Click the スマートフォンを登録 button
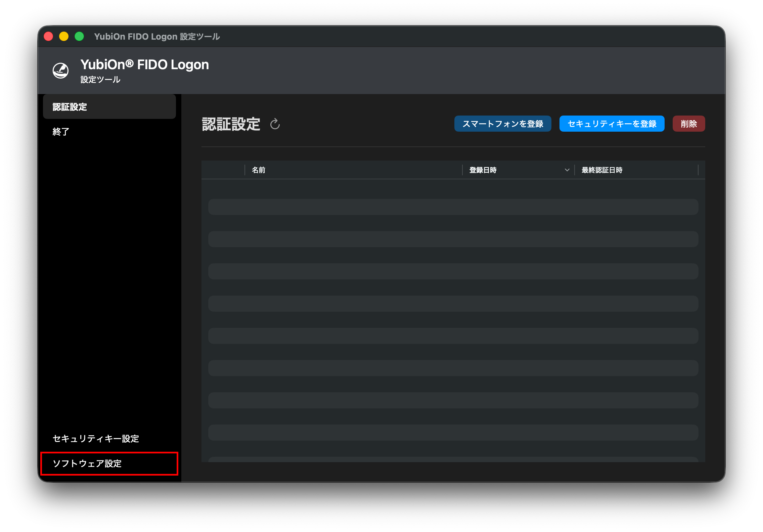This screenshot has height=532, width=763. [x=503, y=124]
